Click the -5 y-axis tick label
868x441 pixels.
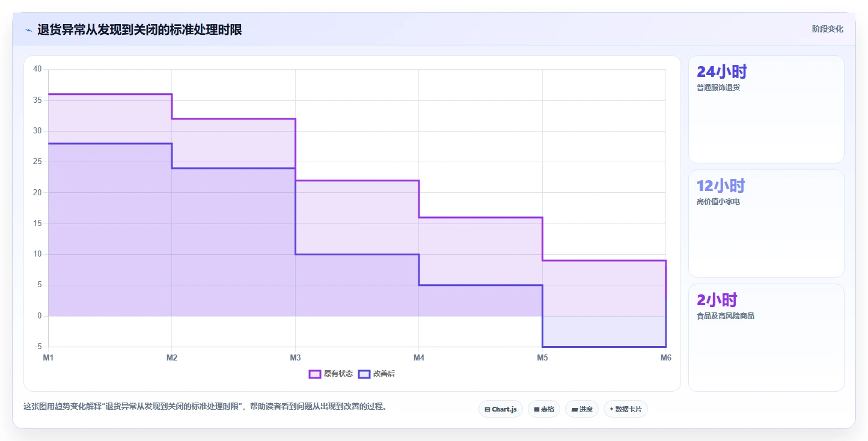coord(38,347)
